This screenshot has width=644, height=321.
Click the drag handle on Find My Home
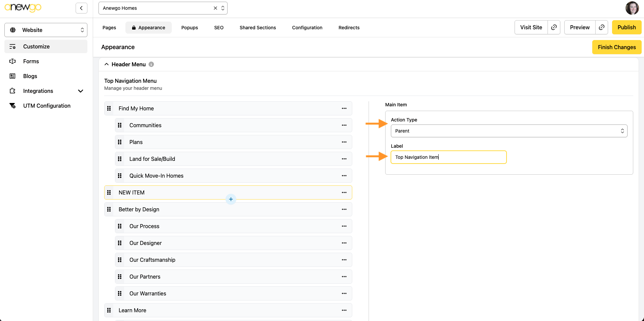(x=109, y=108)
